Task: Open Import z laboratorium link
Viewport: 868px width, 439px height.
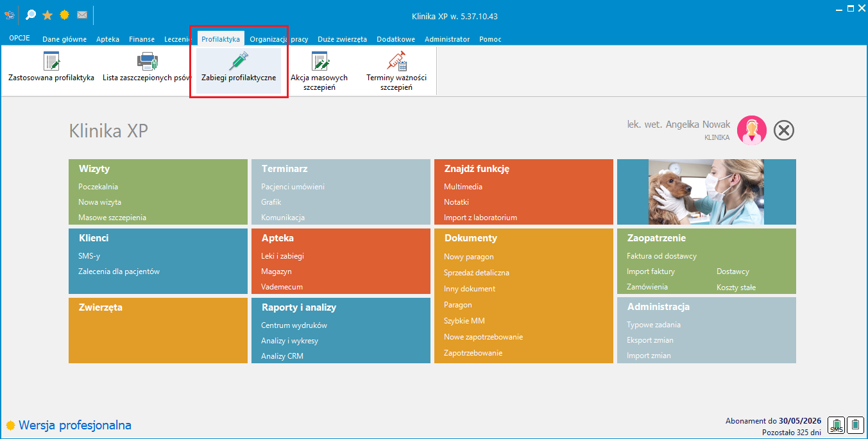Action: (x=481, y=218)
